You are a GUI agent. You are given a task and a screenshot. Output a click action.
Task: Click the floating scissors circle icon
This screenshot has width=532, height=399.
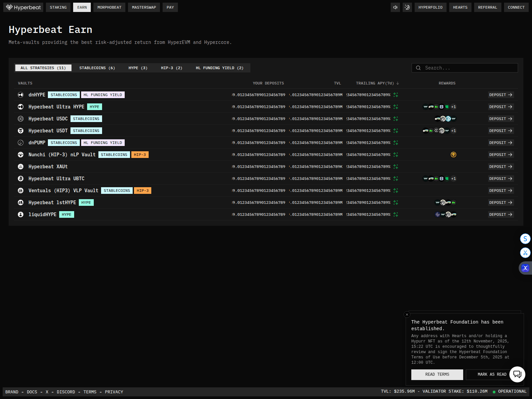pyautogui.click(x=525, y=253)
